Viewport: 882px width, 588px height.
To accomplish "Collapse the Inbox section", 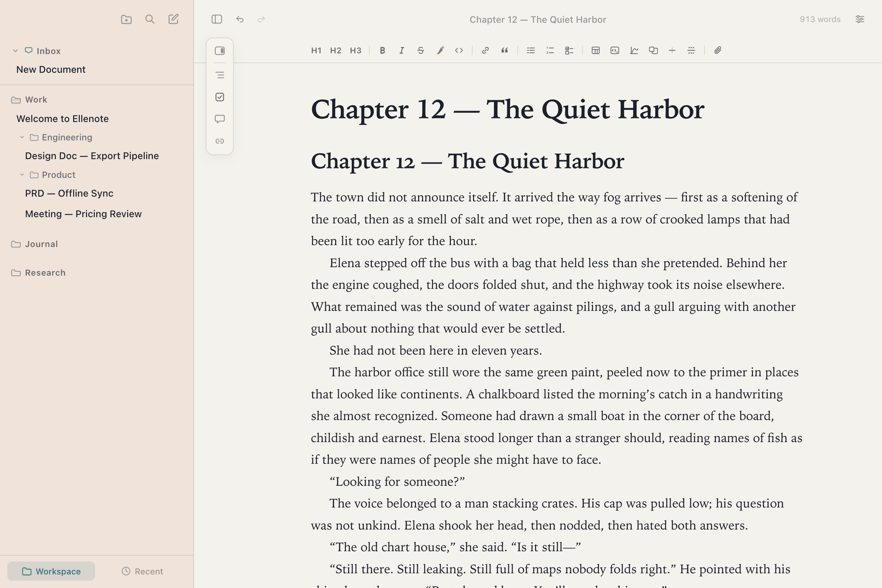I will click(x=15, y=51).
